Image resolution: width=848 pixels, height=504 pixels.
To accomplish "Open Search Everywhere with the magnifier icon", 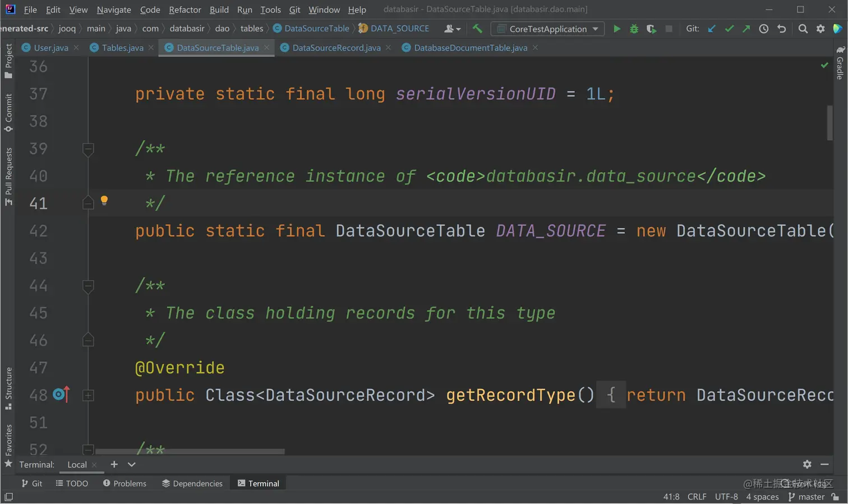I will coord(803,29).
